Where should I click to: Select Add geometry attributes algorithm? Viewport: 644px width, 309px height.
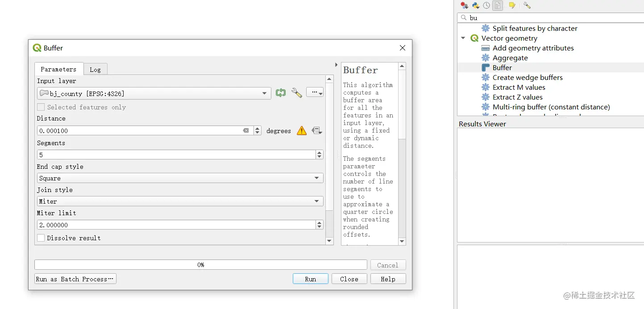pos(533,48)
